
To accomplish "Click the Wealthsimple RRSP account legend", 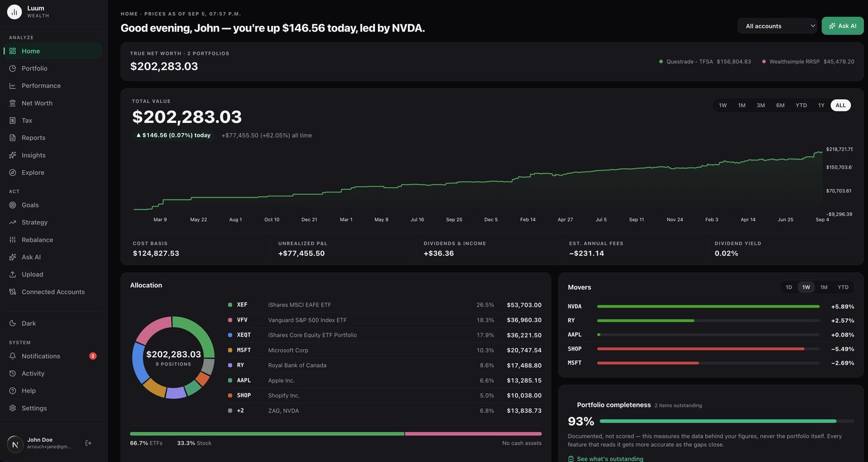I will 808,61.
